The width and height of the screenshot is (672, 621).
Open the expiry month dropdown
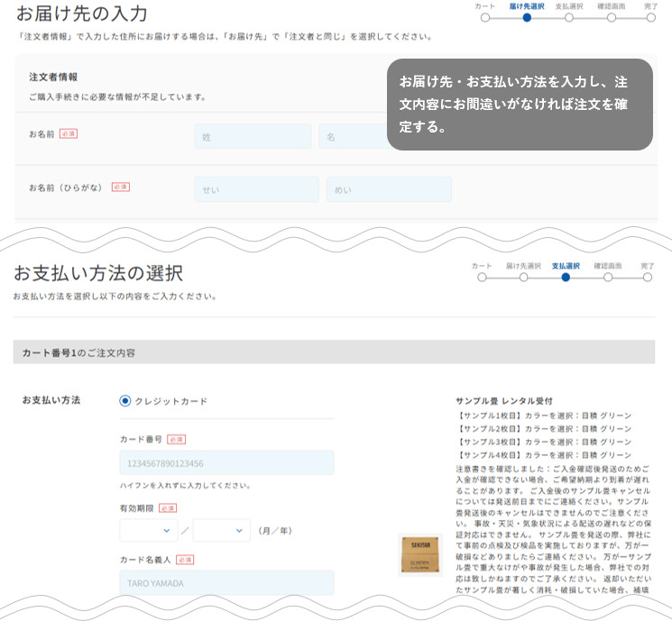pos(149,530)
